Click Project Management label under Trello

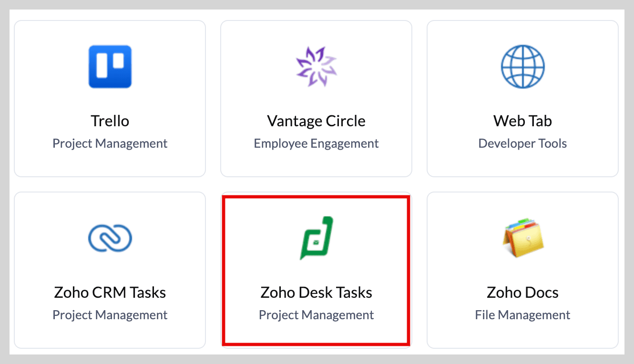point(110,143)
